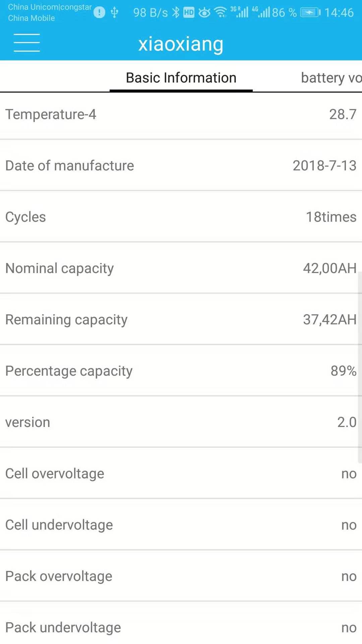Tap the battery charging icon in status bar
This screenshot has height=644, width=362.
pyautogui.click(x=310, y=13)
